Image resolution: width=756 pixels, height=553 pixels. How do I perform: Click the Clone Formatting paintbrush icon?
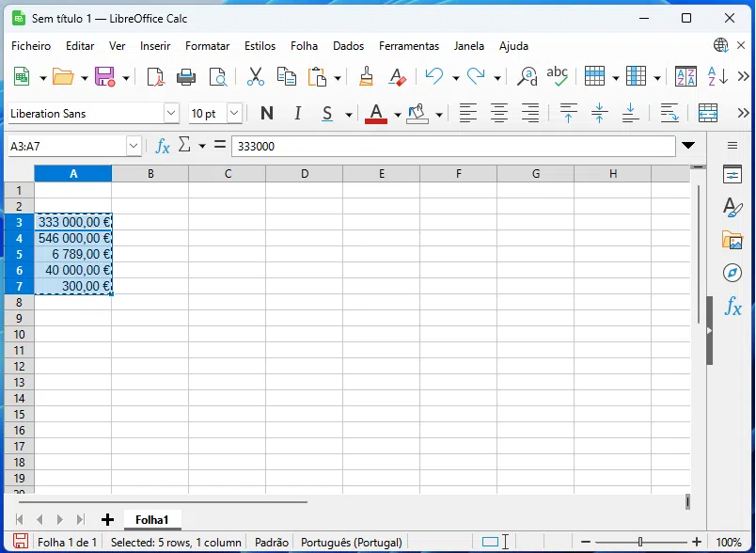point(366,77)
